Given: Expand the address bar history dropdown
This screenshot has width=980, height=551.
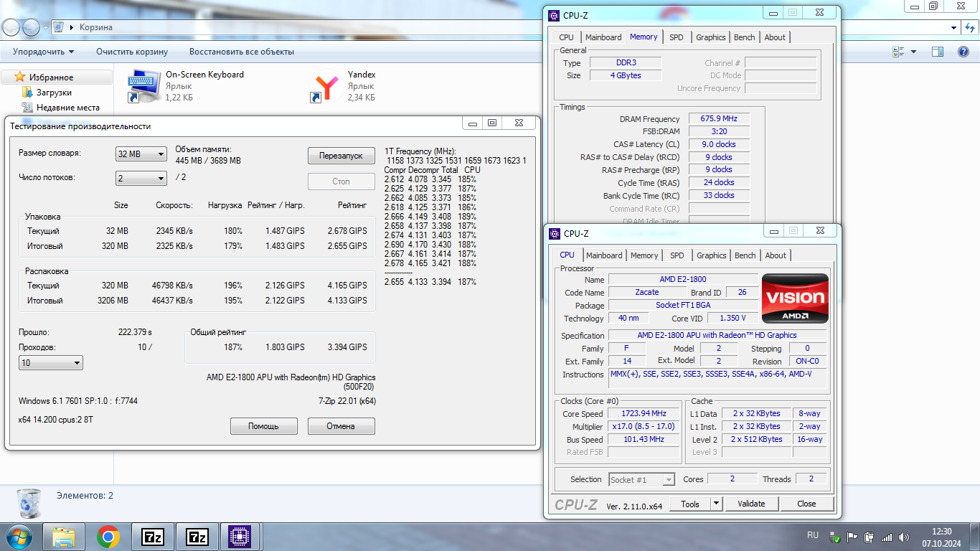Looking at the screenshot, I should (954, 27).
